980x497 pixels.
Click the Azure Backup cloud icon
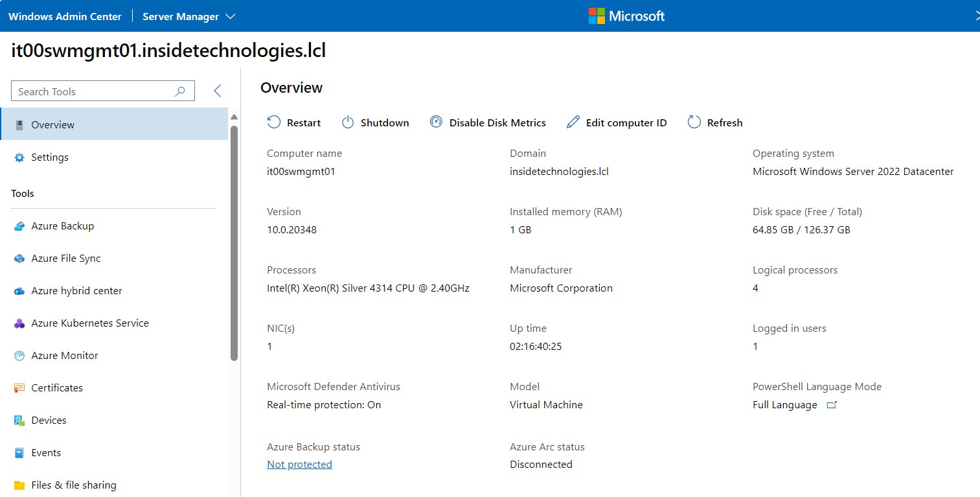19,226
